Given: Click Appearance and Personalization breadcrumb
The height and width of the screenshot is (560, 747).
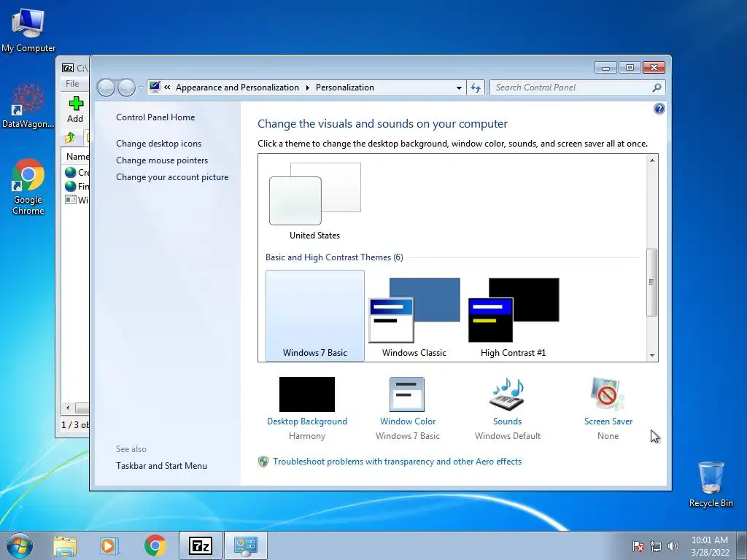Looking at the screenshot, I should [x=237, y=87].
